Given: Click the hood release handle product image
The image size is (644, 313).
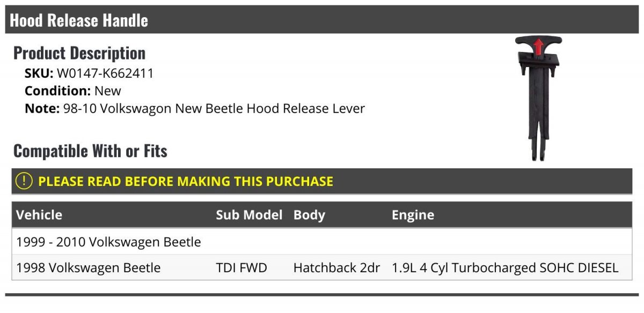Looking at the screenshot, I should click(538, 99).
